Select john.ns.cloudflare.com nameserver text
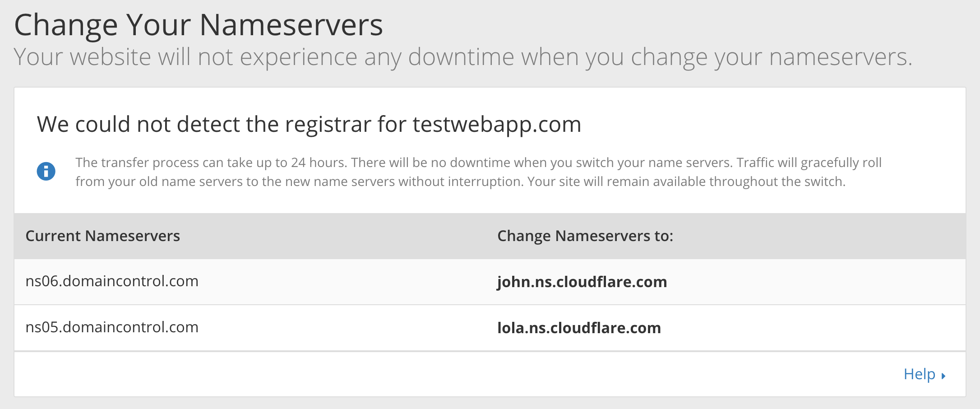980x409 pixels. pyautogui.click(x=582, y=282)
